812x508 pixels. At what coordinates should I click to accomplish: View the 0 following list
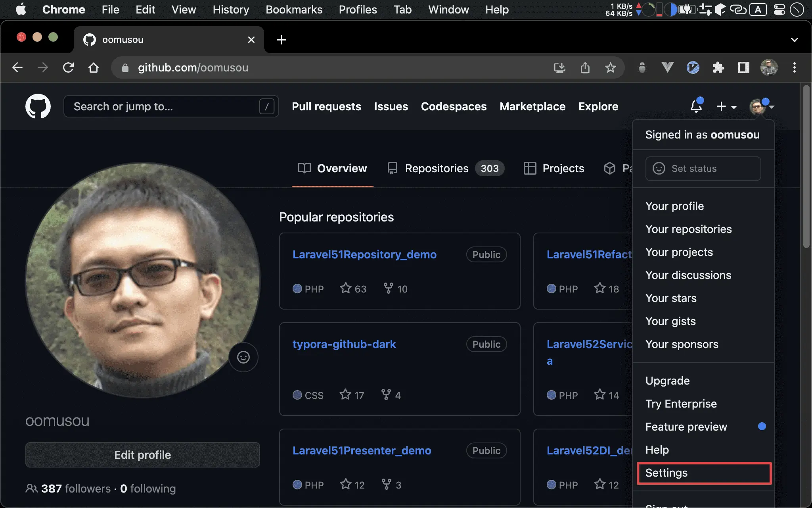pyautogui.click(x=148, y=489)
